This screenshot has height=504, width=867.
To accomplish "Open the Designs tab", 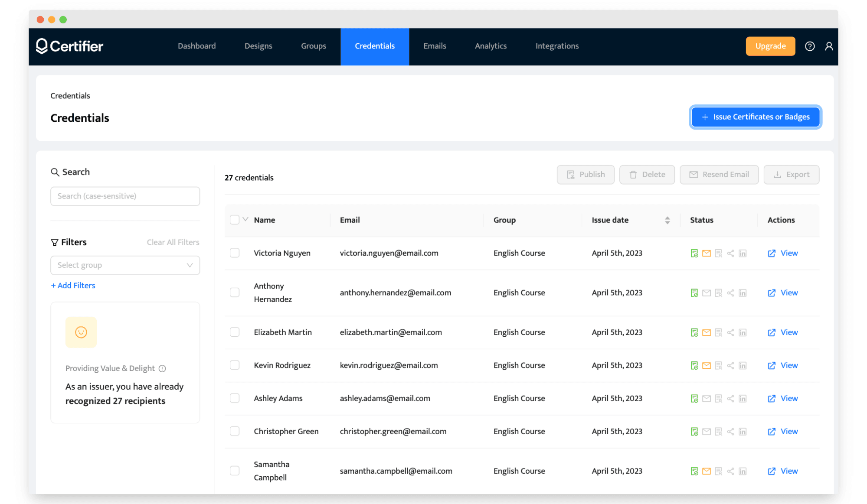I will tap(258, 46).
